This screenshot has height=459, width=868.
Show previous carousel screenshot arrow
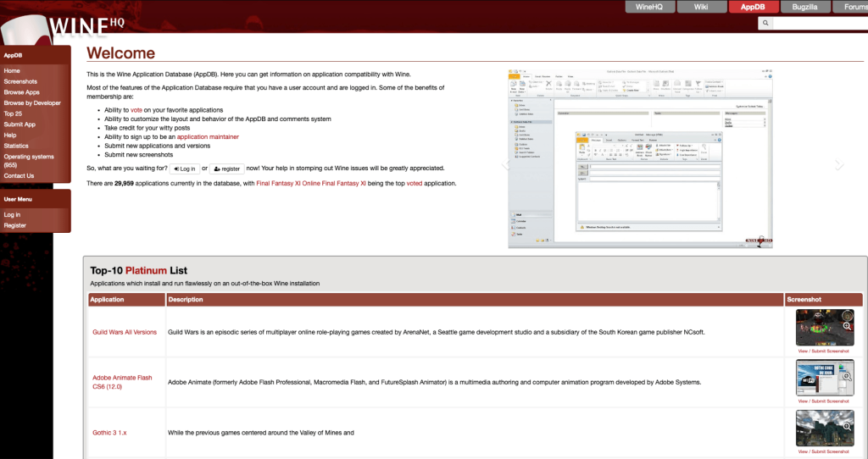tap(505, 164)
